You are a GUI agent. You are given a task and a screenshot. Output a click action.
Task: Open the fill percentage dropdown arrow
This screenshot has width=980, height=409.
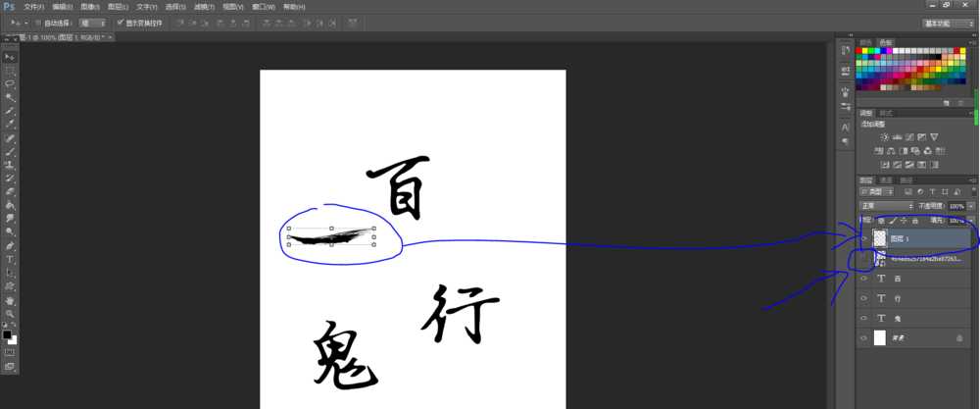tap(970, 221)
